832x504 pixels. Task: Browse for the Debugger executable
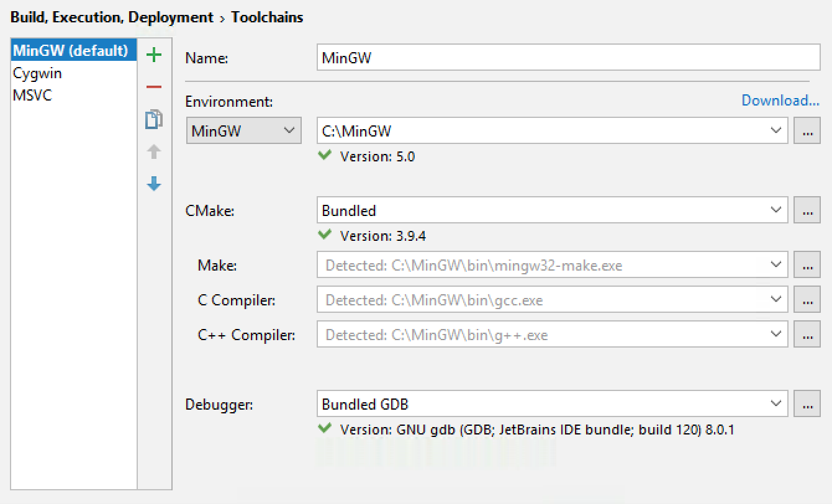point(807,404)
